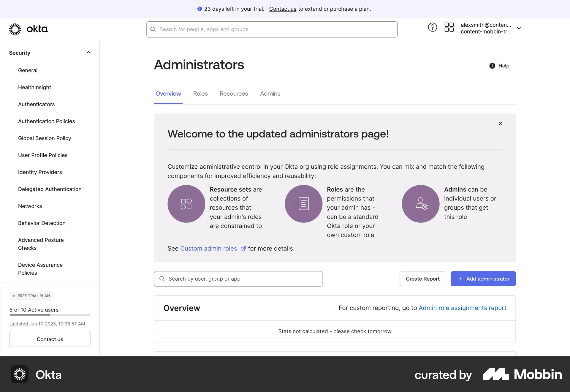Click the Resource sets circular icon

coord(186,204)
